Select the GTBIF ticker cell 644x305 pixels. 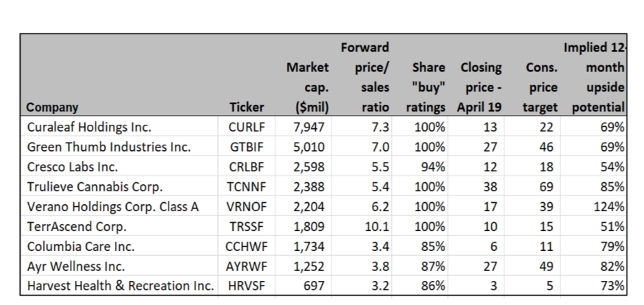(247, 147)
